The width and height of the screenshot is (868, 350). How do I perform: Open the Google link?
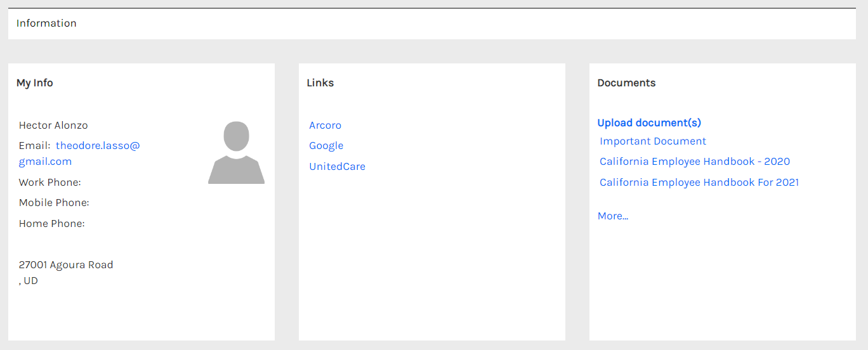coord(326,146)
